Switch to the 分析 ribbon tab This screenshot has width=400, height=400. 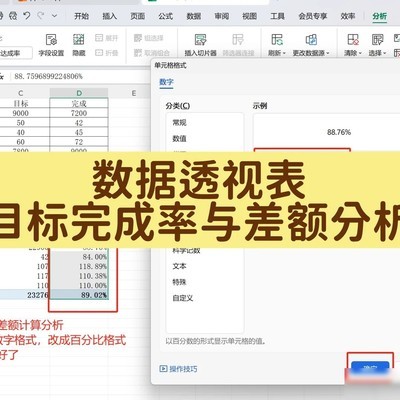pos(380,16)
